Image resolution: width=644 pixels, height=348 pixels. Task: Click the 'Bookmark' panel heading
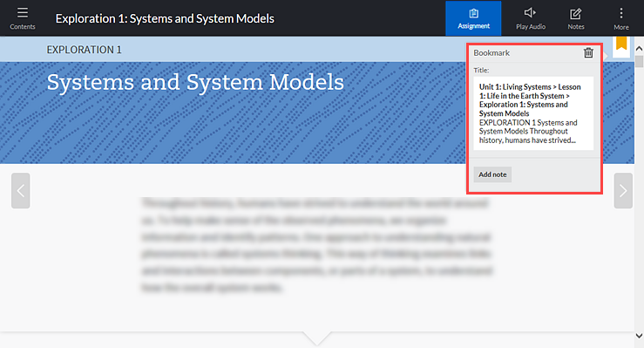(x=491, y=53)
